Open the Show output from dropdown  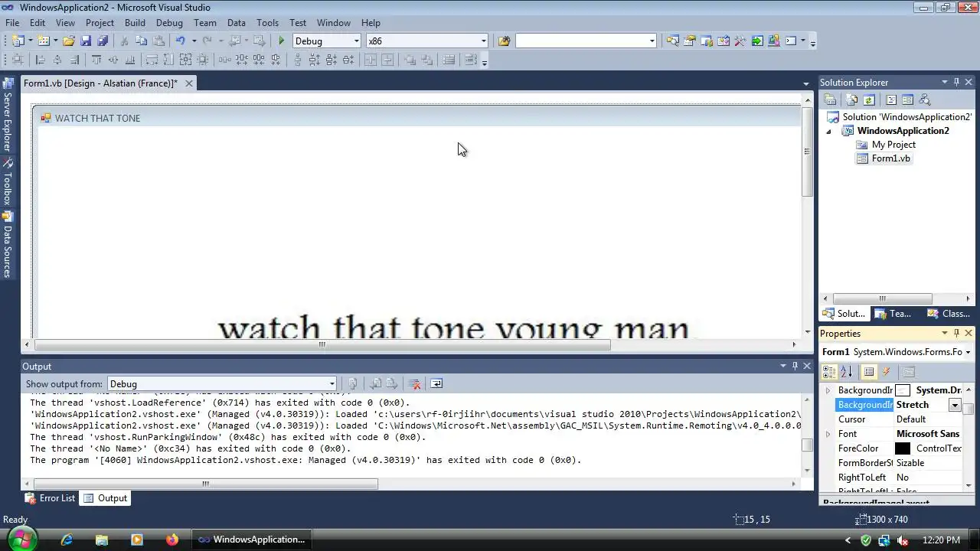click(x=332, y=384)
